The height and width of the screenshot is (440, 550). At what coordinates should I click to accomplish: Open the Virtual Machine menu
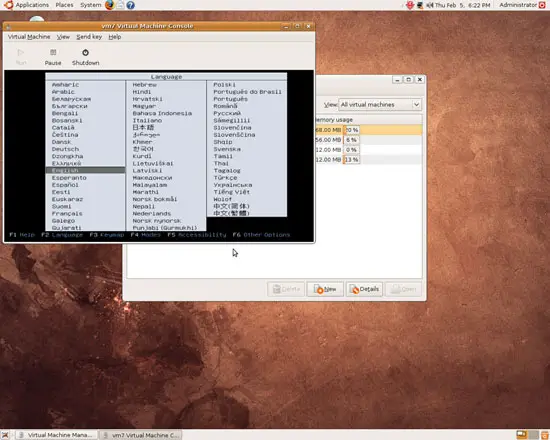tap(29, 37)
